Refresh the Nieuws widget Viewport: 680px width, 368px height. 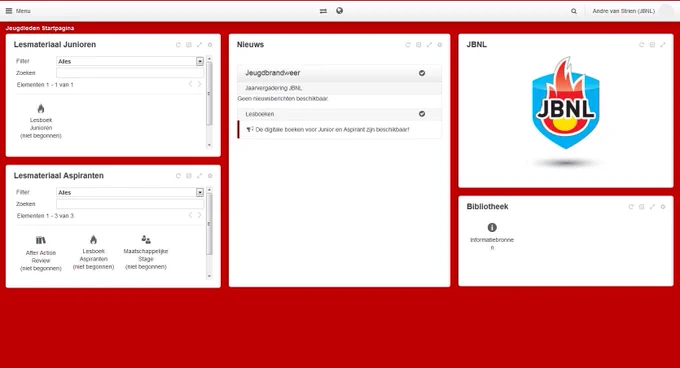pyautogui.click(x=408, y=45)
